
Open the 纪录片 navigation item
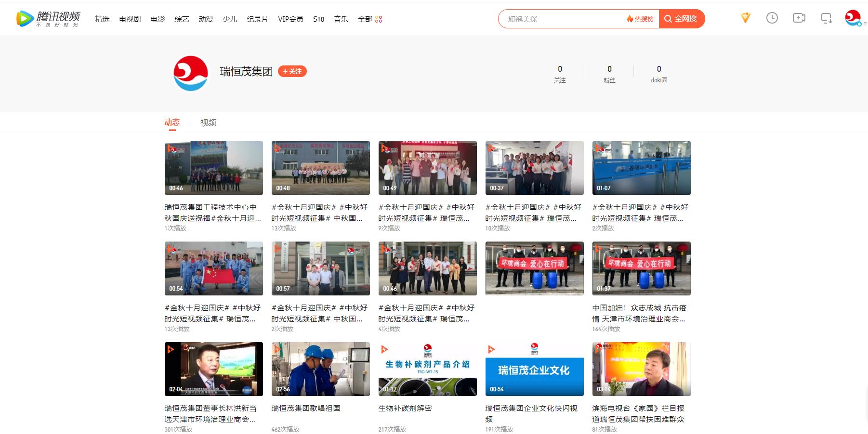point(257,19)
